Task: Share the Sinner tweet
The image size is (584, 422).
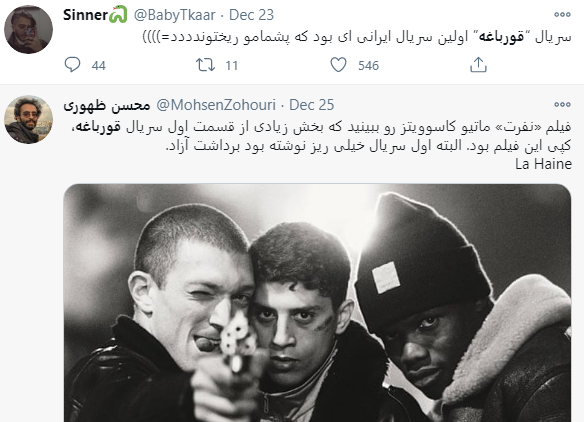Action: [478, 65]
